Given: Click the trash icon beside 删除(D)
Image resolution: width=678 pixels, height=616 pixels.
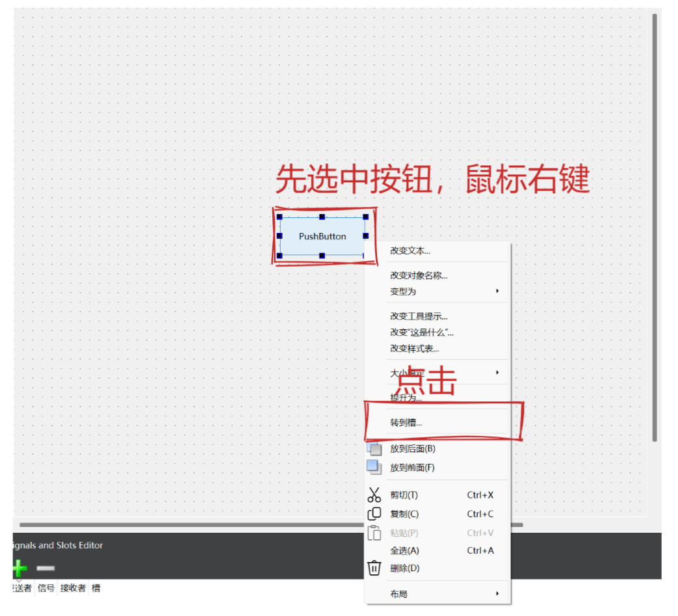Looking at the screenshot, I should pos(374,568).
